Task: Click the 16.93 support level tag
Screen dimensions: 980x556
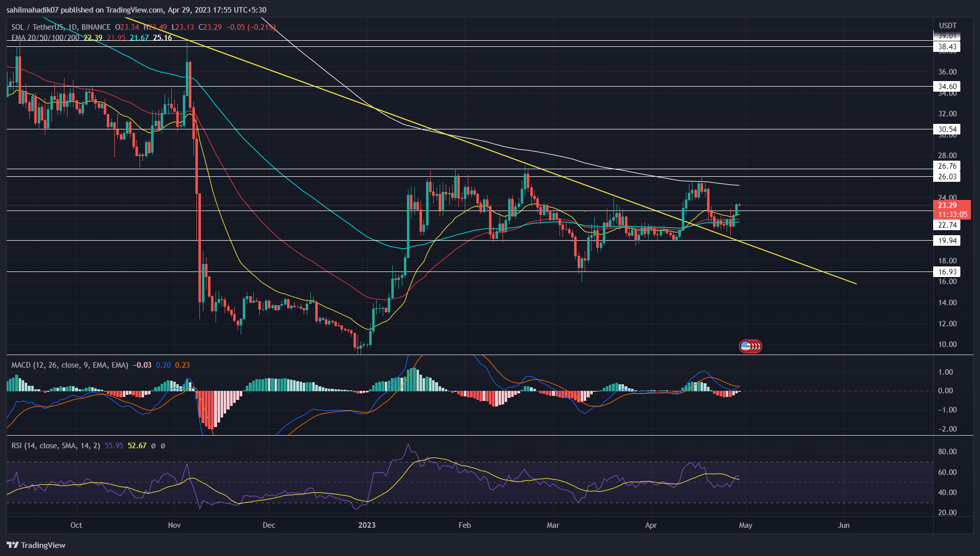Action: coord(947,272)
